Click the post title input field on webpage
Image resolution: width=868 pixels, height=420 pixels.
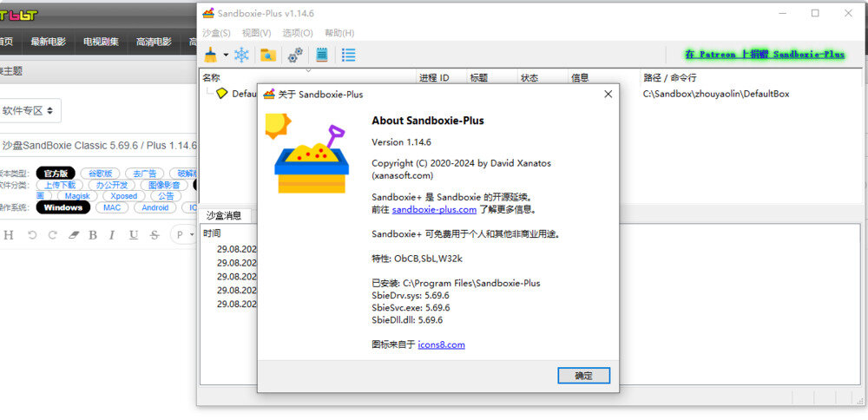[x=98, y=146]
